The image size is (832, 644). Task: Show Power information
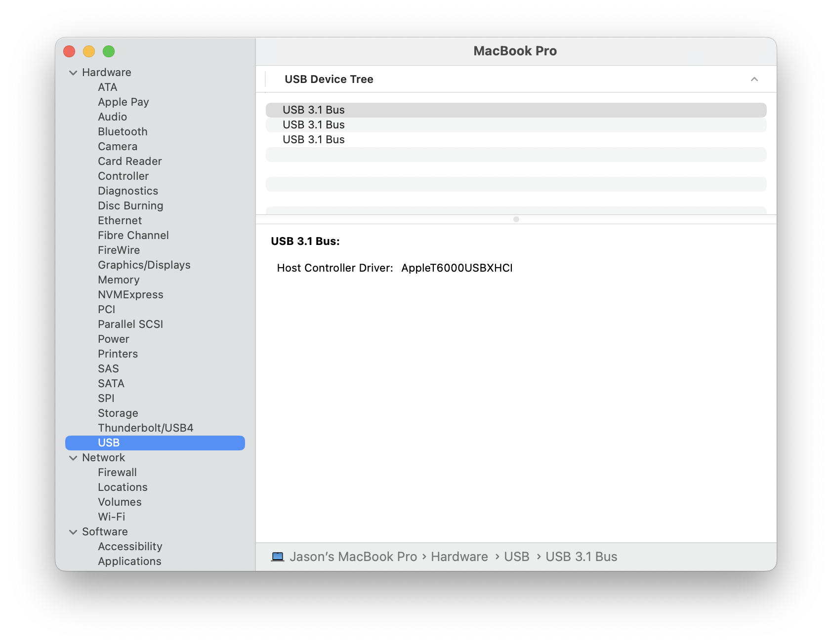113,339
